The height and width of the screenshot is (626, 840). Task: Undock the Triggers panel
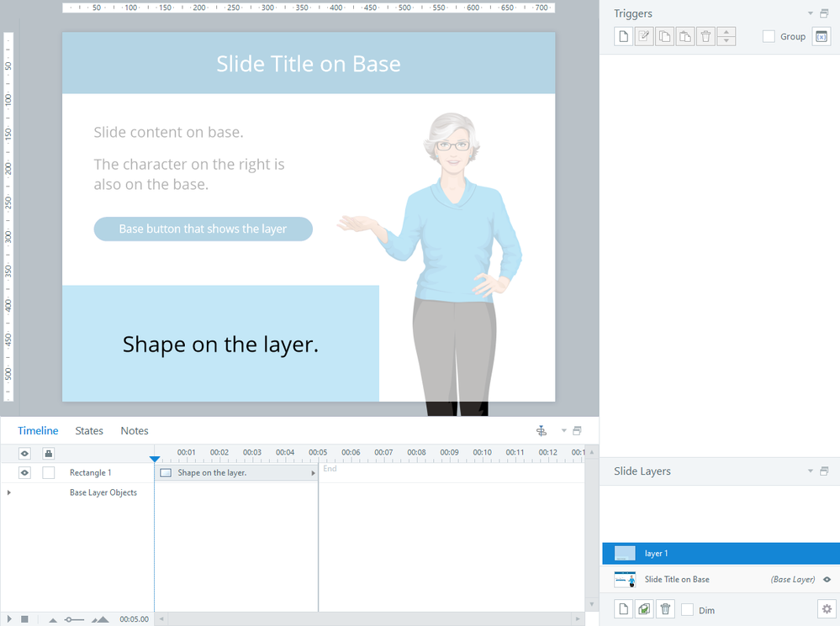click(824, 13)
